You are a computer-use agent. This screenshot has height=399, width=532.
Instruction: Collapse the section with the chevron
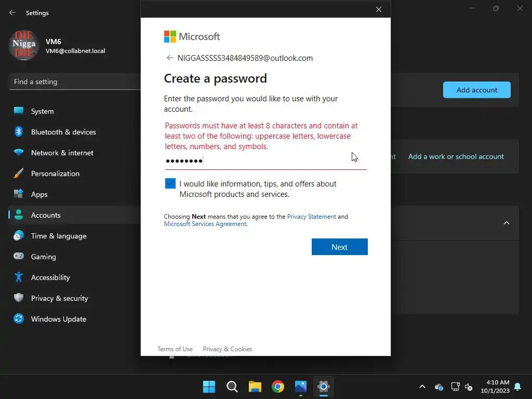[507, 223]
